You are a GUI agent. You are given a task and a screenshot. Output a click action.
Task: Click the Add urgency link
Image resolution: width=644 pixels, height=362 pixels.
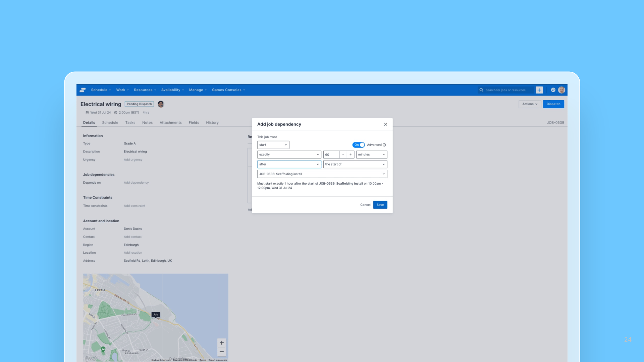133,160
